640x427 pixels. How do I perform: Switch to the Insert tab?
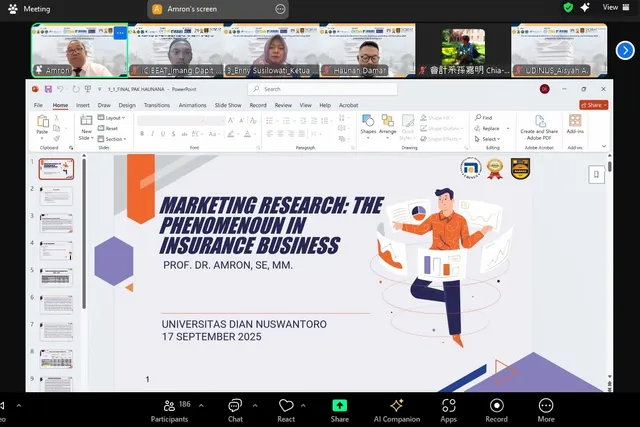82,105
